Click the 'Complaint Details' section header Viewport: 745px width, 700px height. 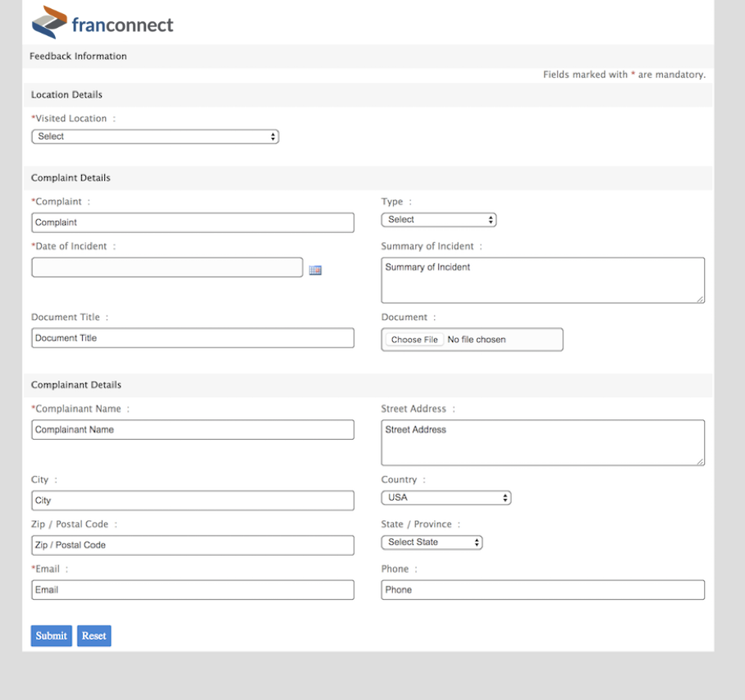tap(71, 178)
